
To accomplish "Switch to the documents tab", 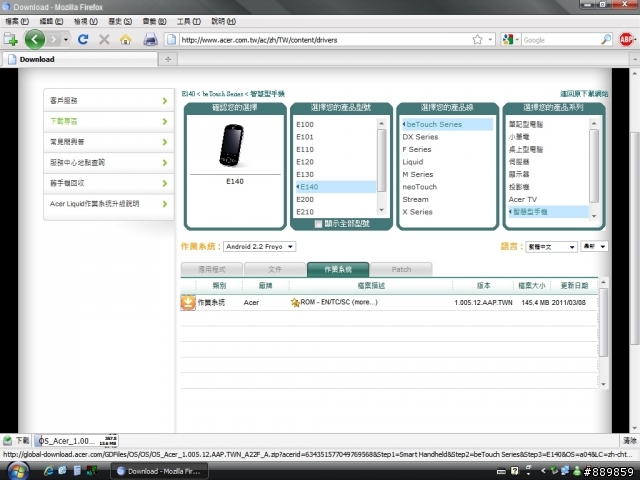I will pos(275,269).
